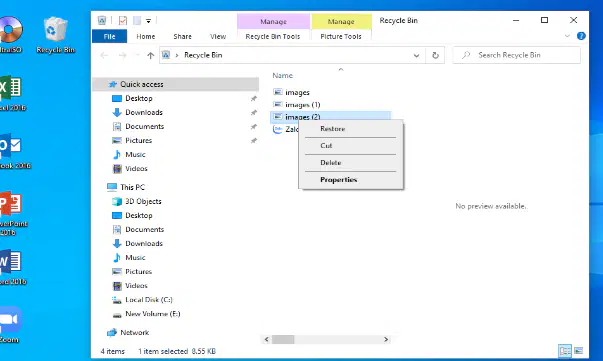The image size is (603, 361).
Task: Open the File tab
Action: click(x=109, y=36)
